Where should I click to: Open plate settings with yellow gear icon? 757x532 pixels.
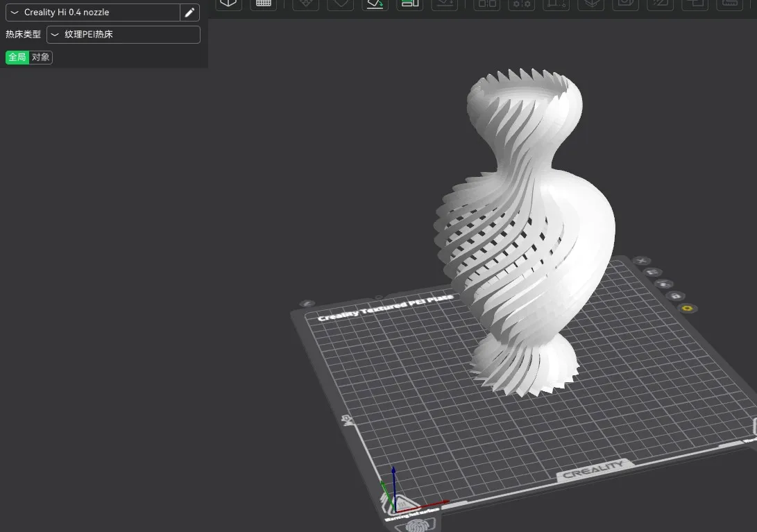tap(688, 308)
